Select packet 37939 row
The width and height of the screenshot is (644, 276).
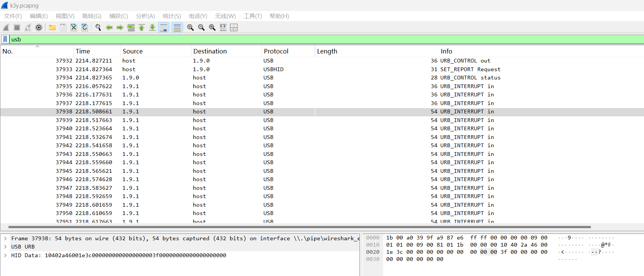[x=322, y=120]
